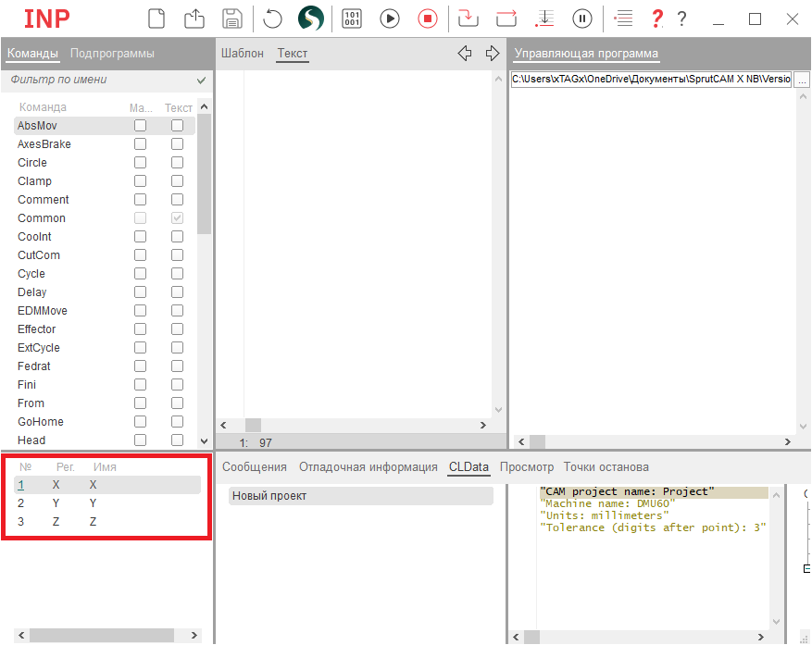Switch to the Подпрограммы tab
Viewport: 812px width, 645px height.
[x=112, y=54]
